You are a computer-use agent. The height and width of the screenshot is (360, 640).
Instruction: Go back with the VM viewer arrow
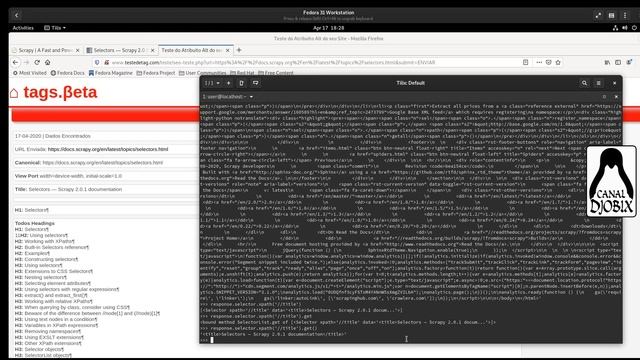(17, 15)
